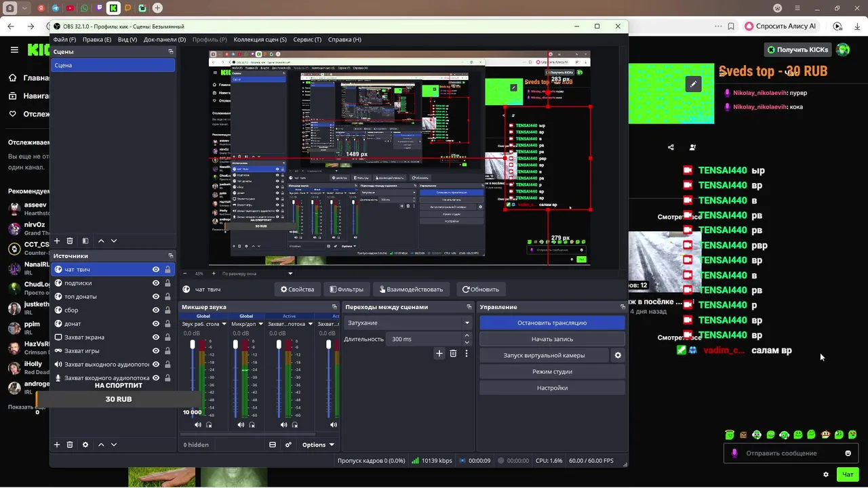This screenshot has height=488, width=868.
Task: Click Kick 'Отправить сообщение' chat input
Action: [x=791, y=453]
